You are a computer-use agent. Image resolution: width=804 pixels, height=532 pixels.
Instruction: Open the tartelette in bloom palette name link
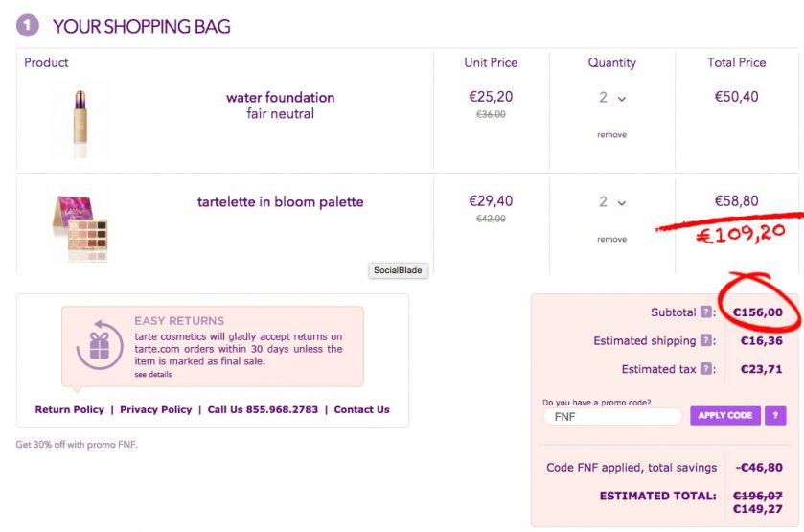point(280,202)
